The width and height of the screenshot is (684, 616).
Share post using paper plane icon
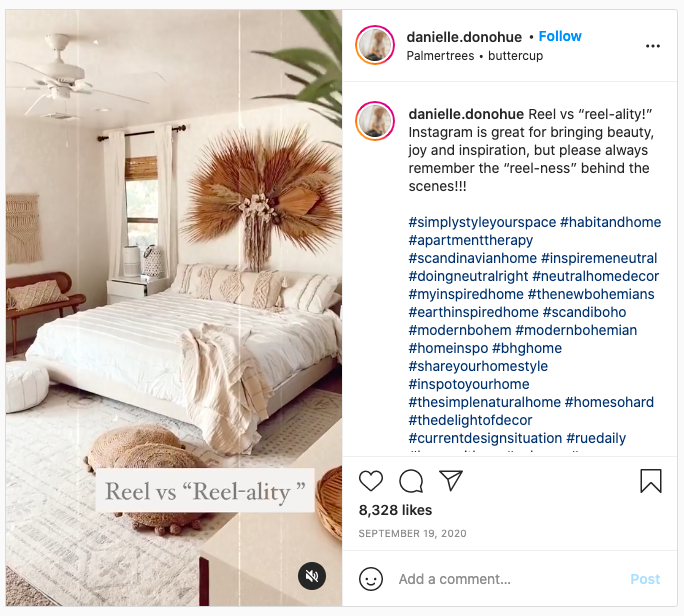tap(451, 480)
